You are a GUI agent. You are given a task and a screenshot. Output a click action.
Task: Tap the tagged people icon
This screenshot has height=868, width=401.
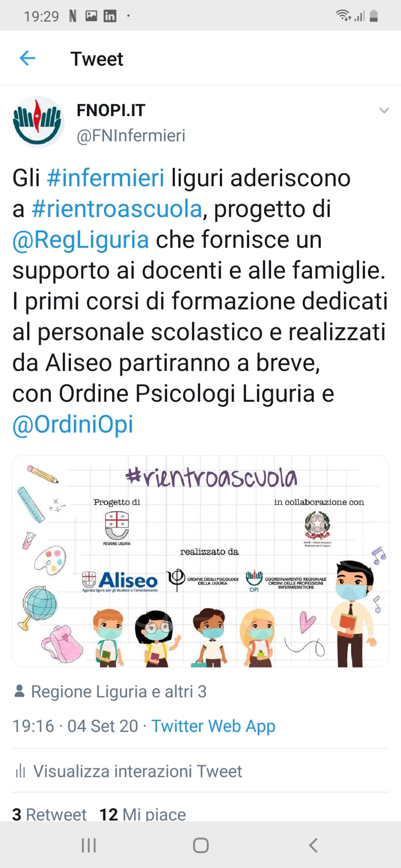[19, 691]
